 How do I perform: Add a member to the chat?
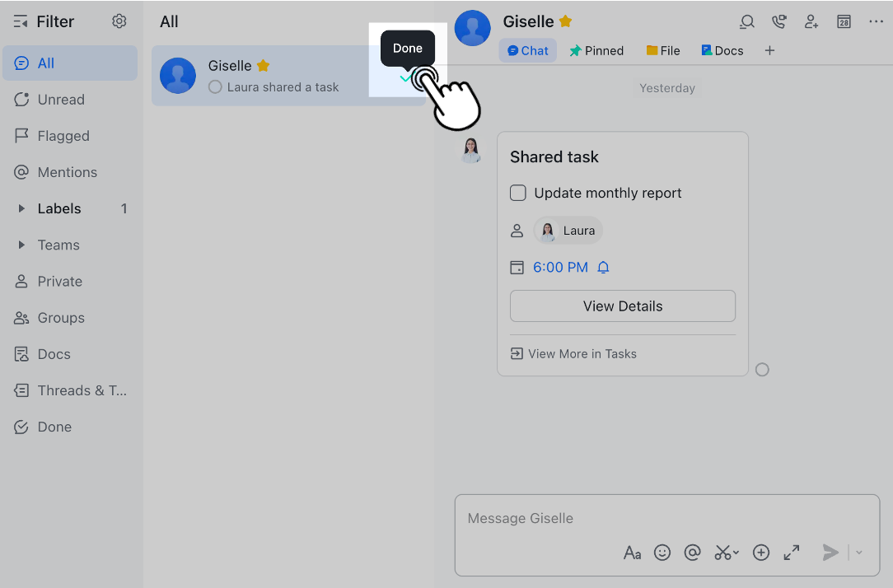811,22
